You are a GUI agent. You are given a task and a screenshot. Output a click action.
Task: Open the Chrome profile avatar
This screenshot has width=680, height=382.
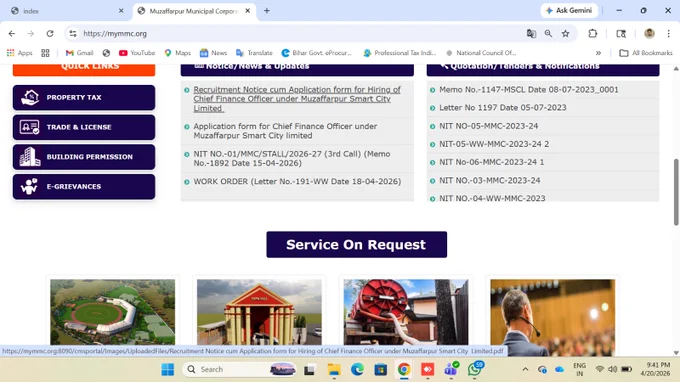[x=649, y=33]
